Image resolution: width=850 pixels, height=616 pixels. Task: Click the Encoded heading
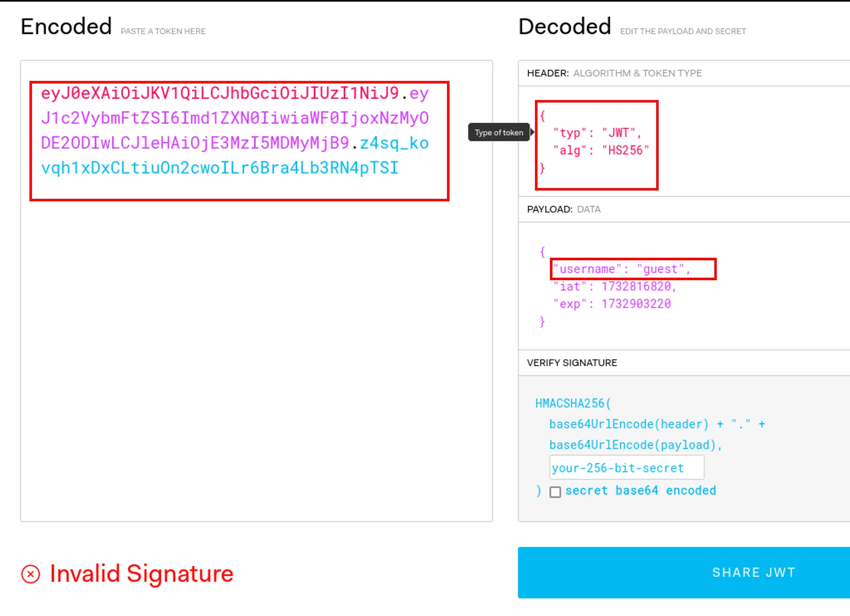point(66,27)
